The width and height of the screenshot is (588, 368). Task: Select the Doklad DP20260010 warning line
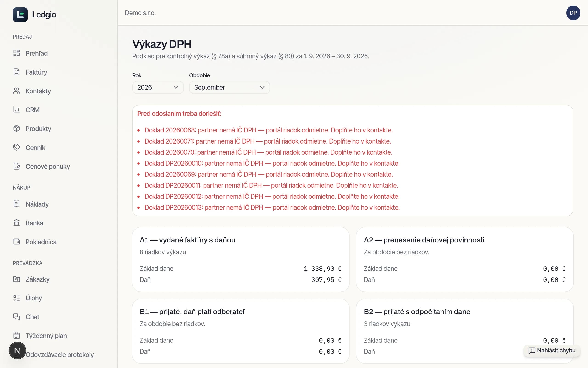tap(272, 163)
